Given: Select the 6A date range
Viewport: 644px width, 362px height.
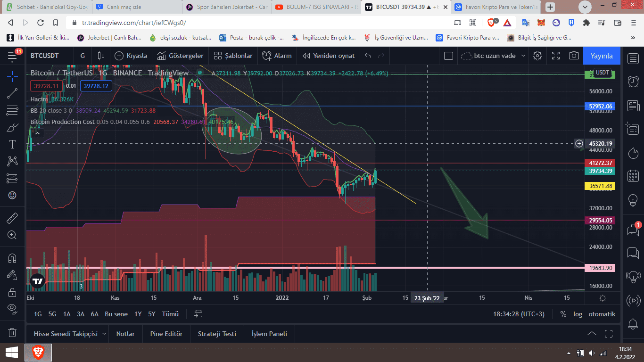Looking at the screenshot, I should (x=95, y=314).
